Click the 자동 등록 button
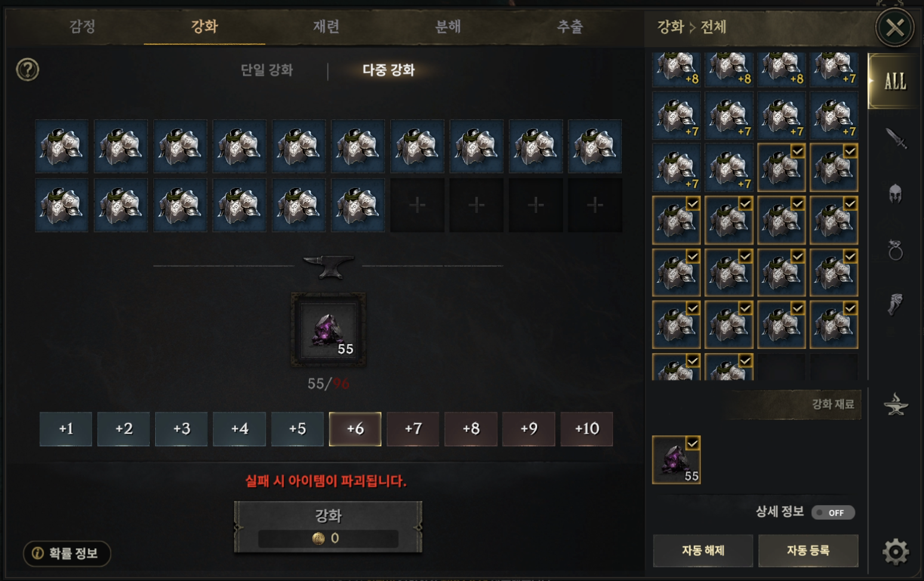The image size is (924, 581). (x=808, y=550)
